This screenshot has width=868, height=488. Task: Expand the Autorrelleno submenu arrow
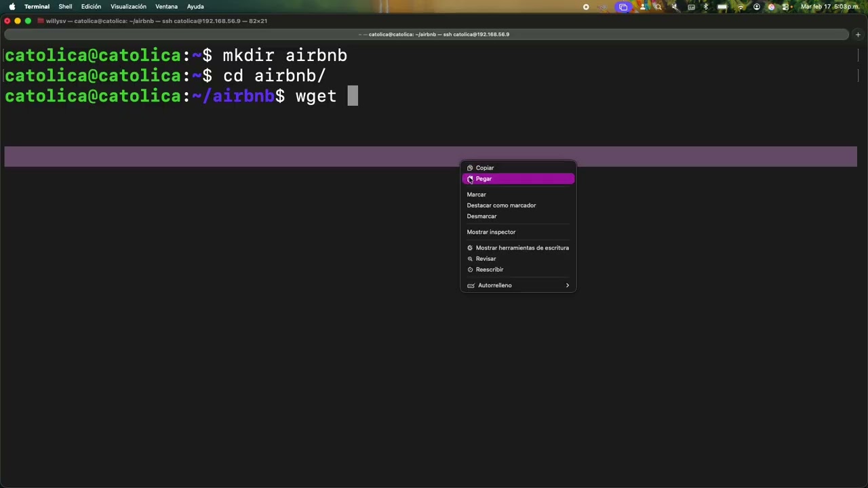(568, 285)
